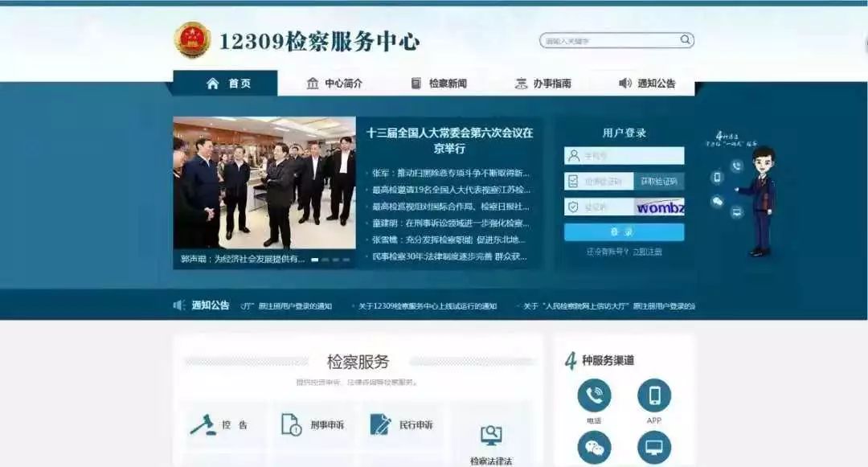
Task: Click the guide icon beside 办事指南
Action: point(521,84)
